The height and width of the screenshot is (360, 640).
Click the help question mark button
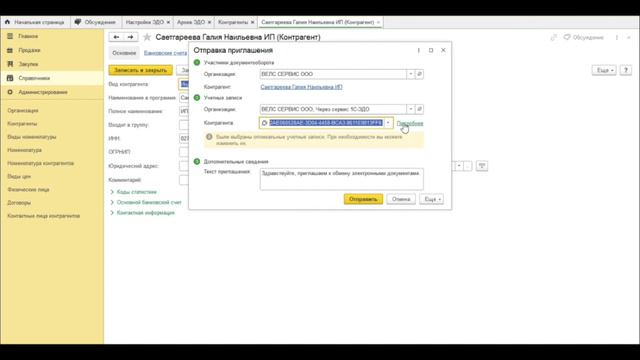626,70
